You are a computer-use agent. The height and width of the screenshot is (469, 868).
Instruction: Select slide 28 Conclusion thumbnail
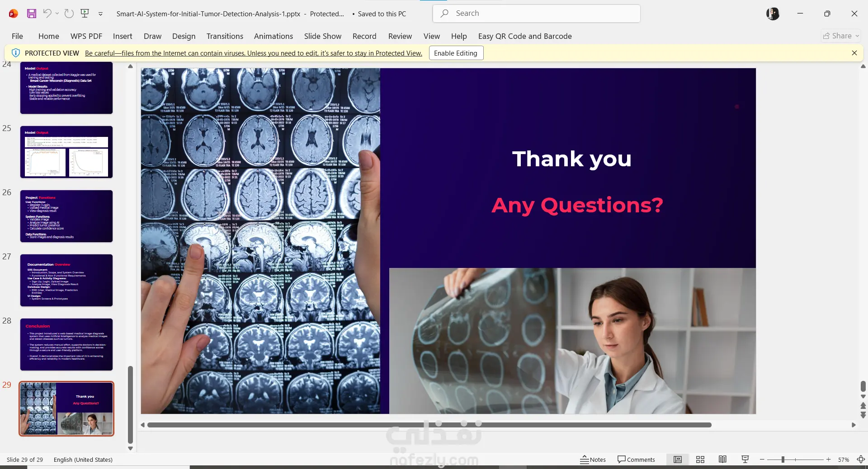(x=66, y=344)
